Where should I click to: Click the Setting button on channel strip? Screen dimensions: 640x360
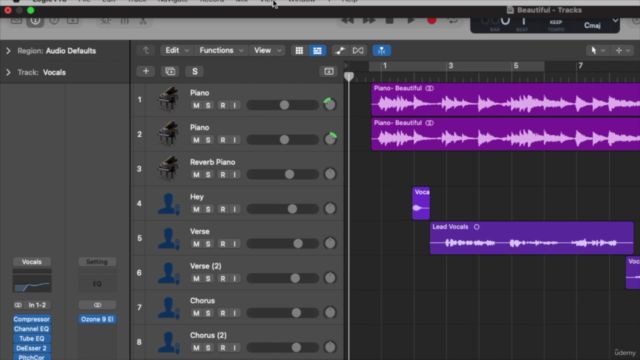97,262
